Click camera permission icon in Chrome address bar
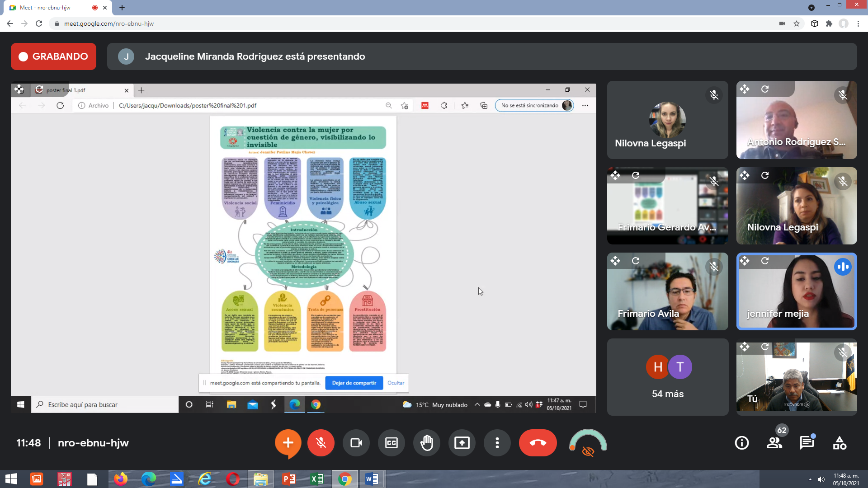Viewport: 868px width, 488px height. point(782,23)
